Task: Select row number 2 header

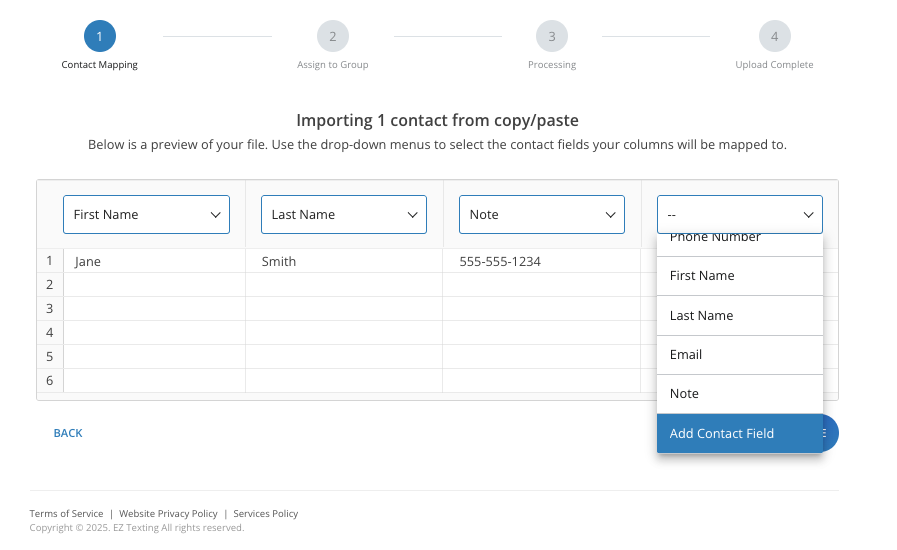Action: click(50, 284)
